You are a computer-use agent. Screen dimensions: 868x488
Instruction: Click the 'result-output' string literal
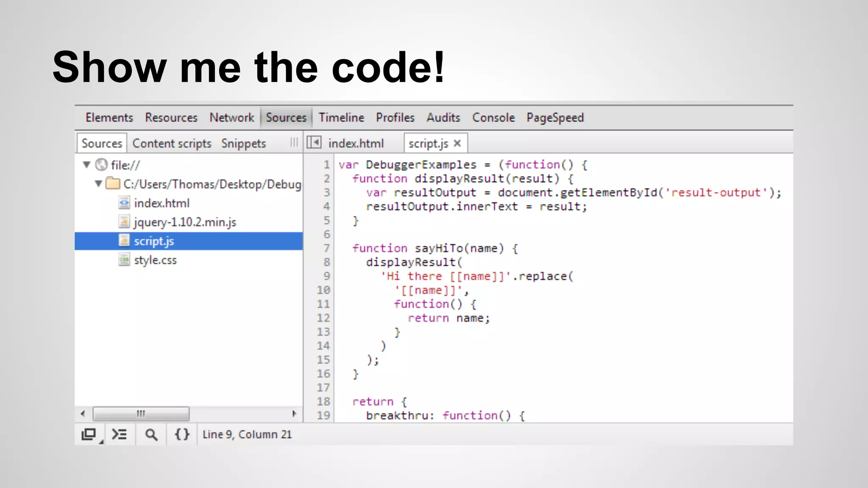pyautogui.click(x=716, y=192)
